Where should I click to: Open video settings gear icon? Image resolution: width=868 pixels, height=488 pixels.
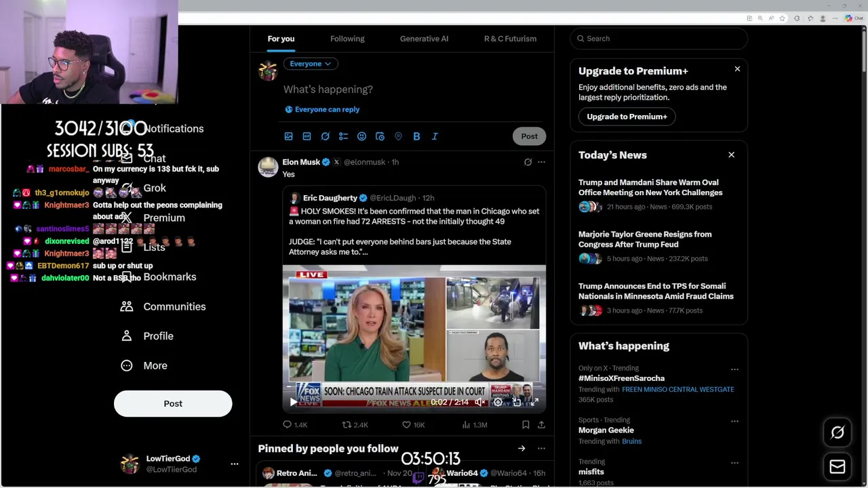coord(498,402)
